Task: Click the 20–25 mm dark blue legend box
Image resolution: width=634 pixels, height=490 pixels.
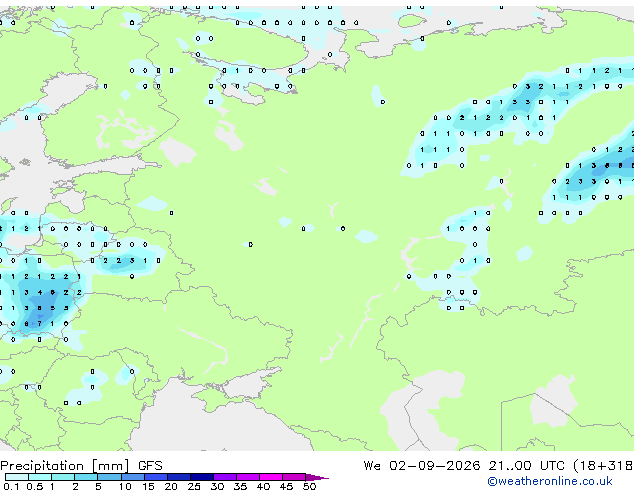Action: click(178, 477)
